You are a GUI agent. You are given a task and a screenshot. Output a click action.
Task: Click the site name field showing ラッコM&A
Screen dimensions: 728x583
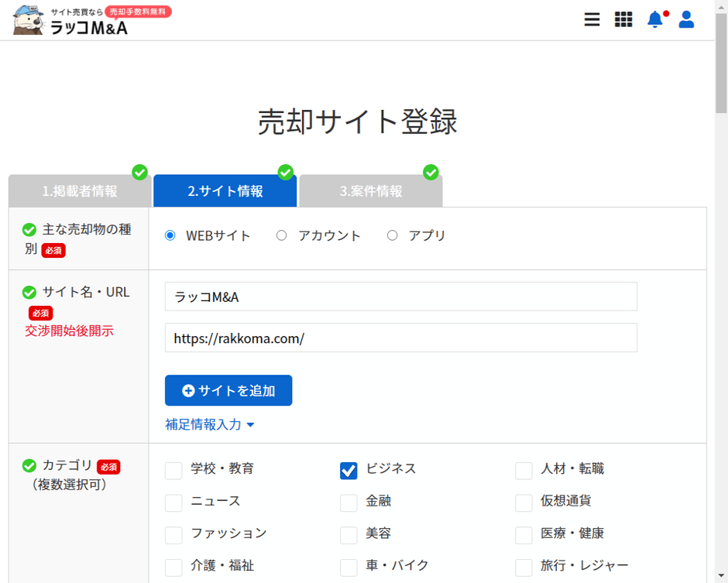point(400,297)
